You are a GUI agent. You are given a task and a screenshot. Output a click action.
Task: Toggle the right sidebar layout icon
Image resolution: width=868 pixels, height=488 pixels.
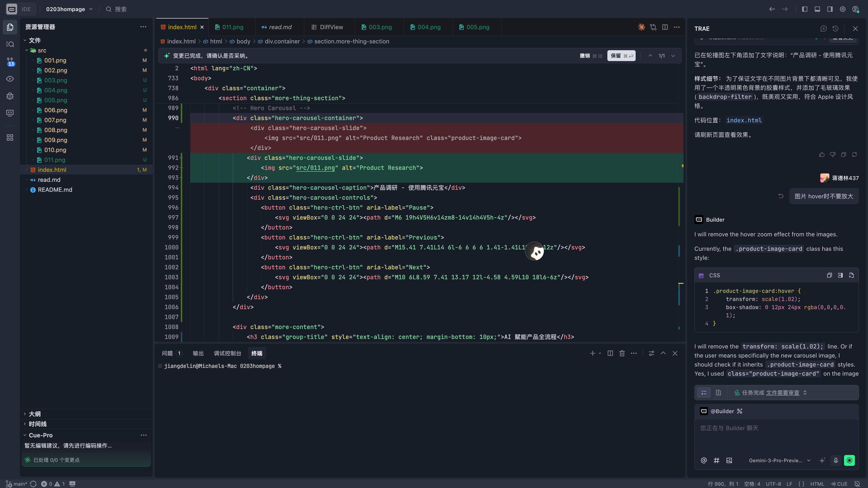[x=830, y=9]
